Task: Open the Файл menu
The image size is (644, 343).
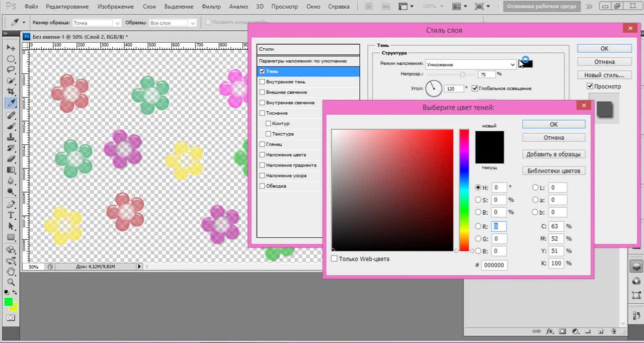Action: [x=31, y=7]
